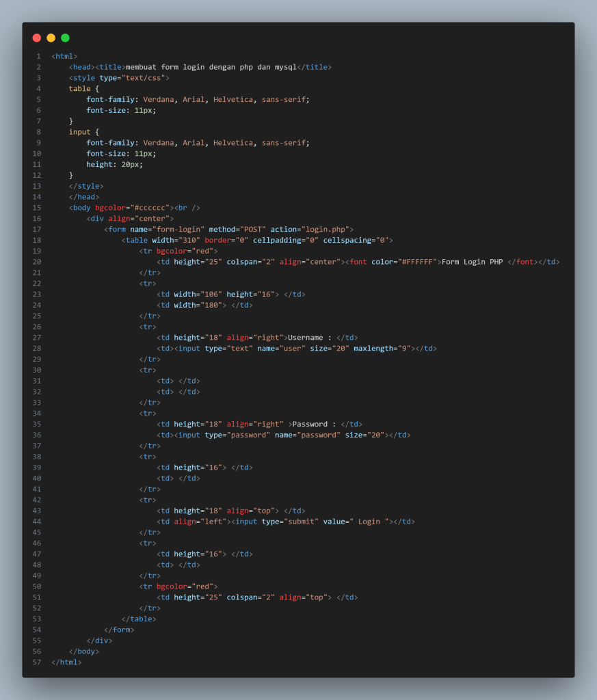Click the <tr bgcolor="red"> tag on line 50

[x=178, y=587]
